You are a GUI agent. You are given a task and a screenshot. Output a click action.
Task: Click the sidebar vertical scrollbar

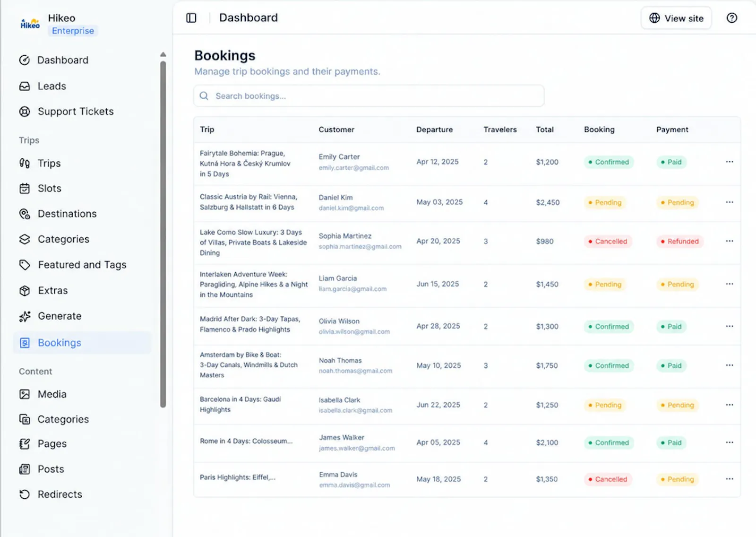tap(163, 234)
